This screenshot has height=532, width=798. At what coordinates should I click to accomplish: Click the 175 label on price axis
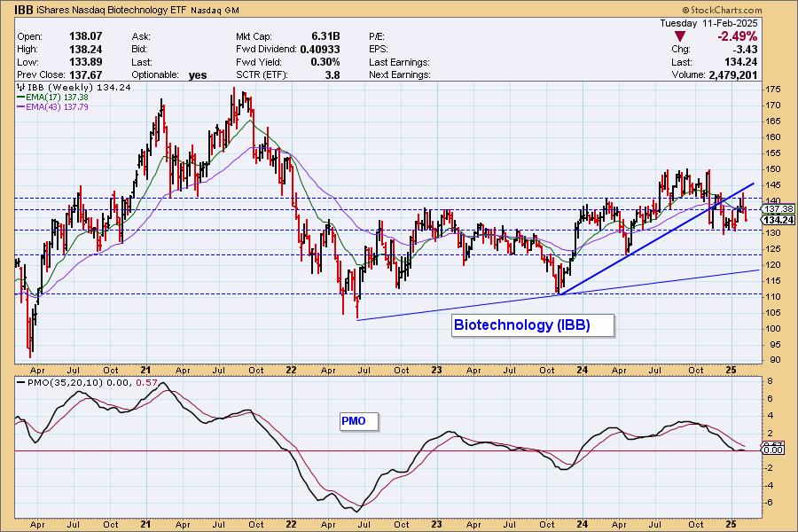coord(773,90)
